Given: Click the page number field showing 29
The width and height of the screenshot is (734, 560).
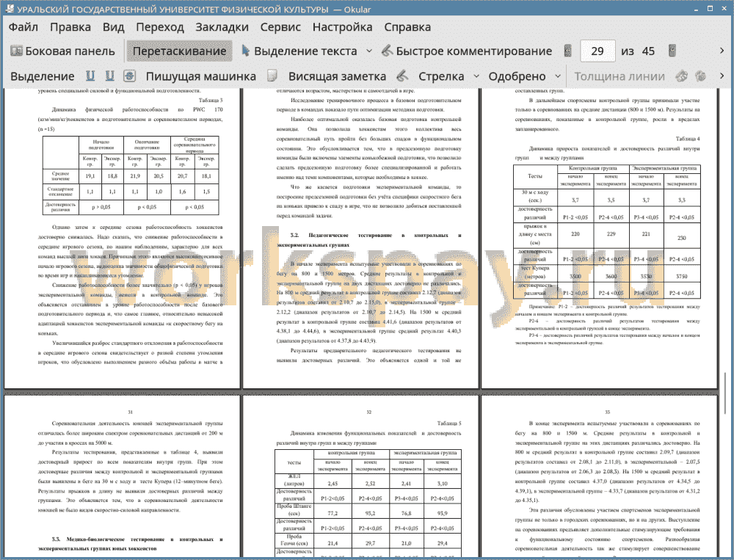Looking at the screenshot, I should tap(597, 51).
